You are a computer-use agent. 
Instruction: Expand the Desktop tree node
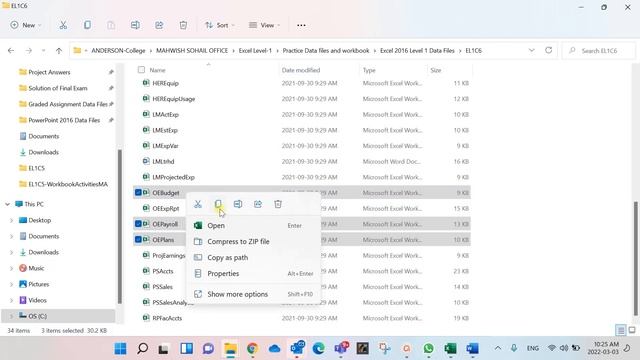(11, 220)
